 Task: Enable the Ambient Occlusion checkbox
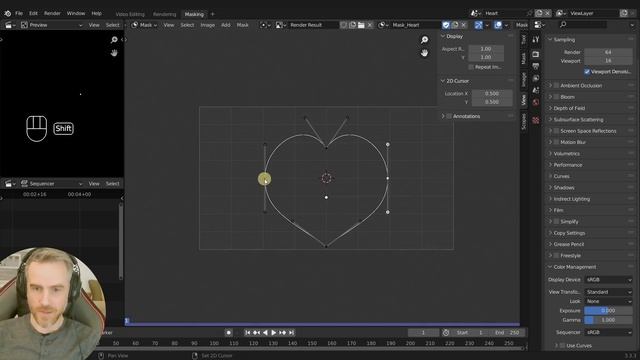tap(556, 86)
